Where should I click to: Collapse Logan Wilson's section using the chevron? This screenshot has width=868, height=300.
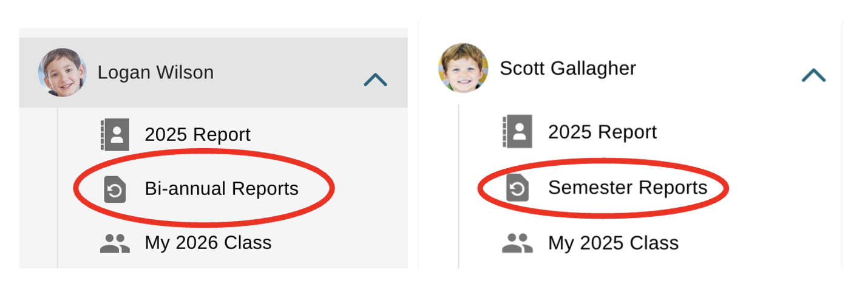[375, 80]
